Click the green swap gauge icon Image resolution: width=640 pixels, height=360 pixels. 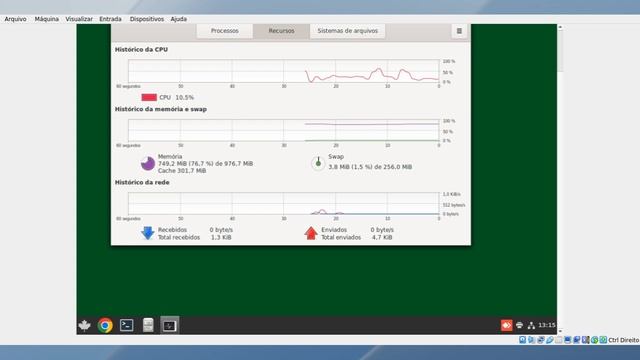[x=318, y=163]
